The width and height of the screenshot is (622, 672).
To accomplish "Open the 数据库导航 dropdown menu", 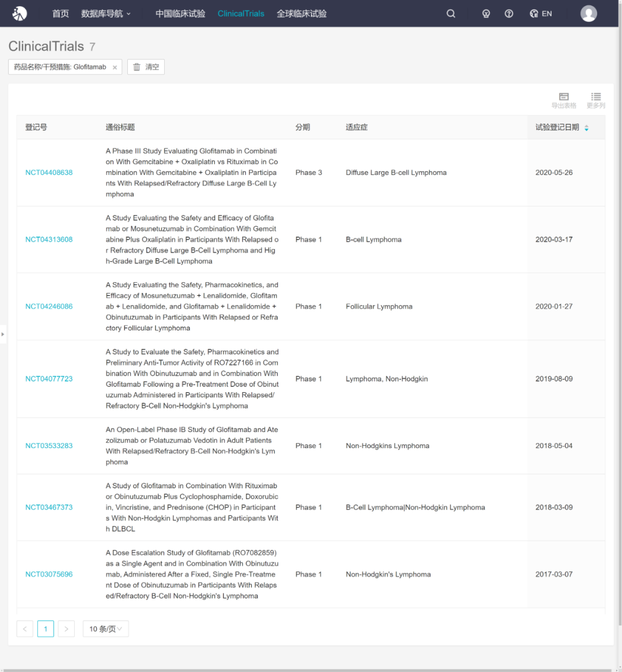I will pyautogui.click(x=105, y=14).
